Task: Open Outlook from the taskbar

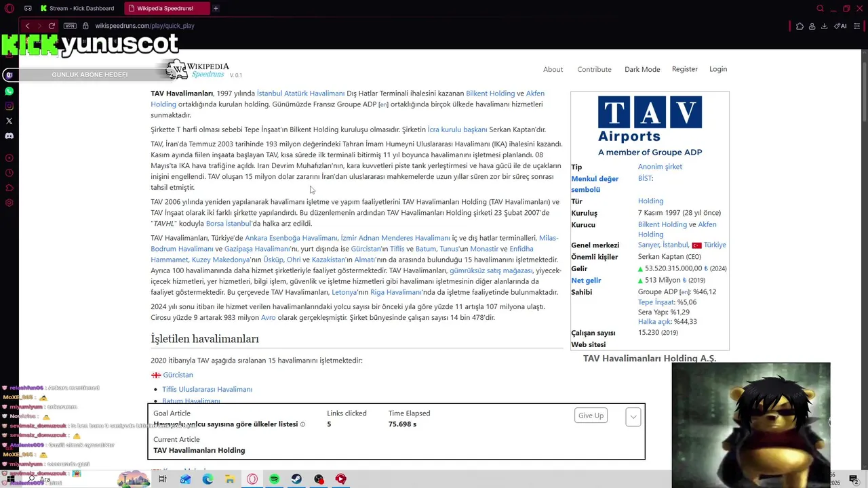Action: [x=185, y=479]
